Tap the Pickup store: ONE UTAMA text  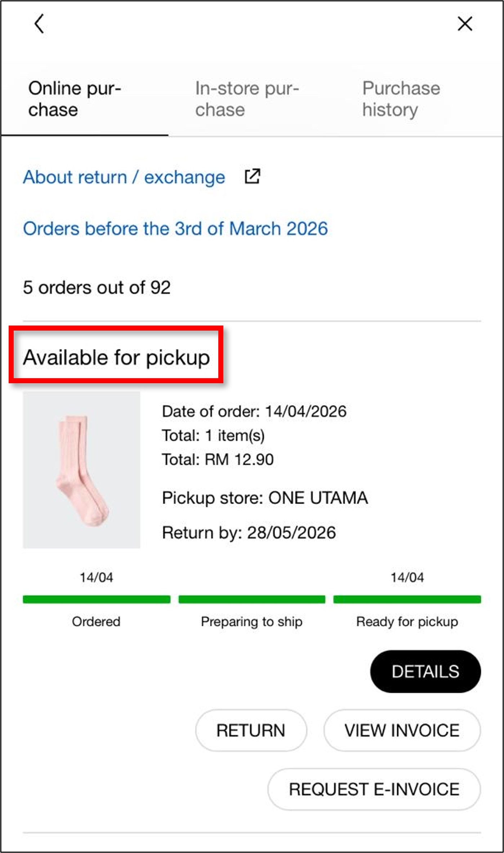click(x=265, y=498)
